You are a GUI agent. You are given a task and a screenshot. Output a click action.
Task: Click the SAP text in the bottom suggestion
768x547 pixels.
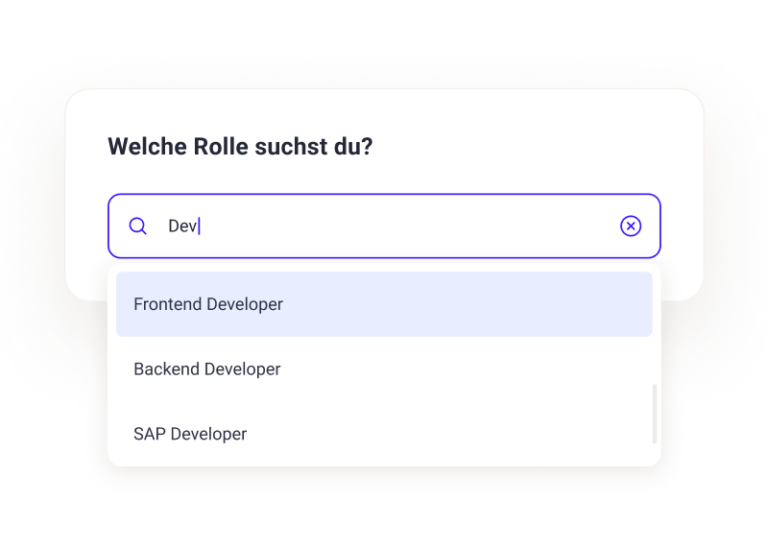coord(149,434)
